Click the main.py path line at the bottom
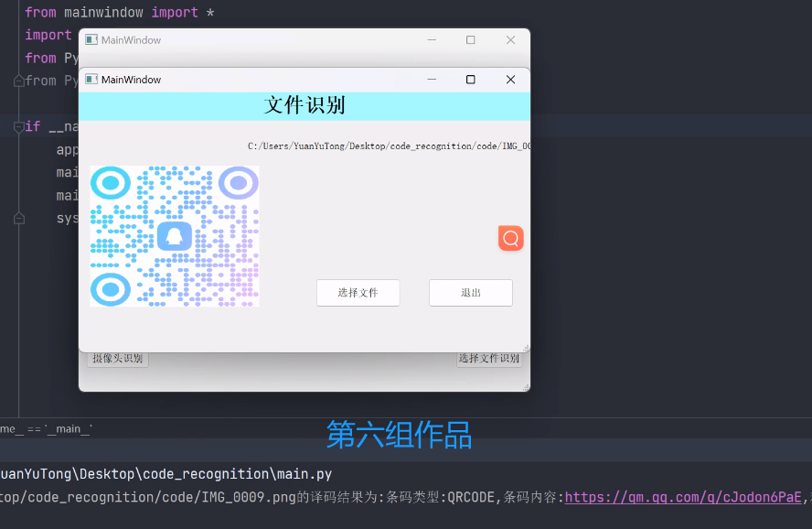Viewport: 812px width, 529px height. 165,474
